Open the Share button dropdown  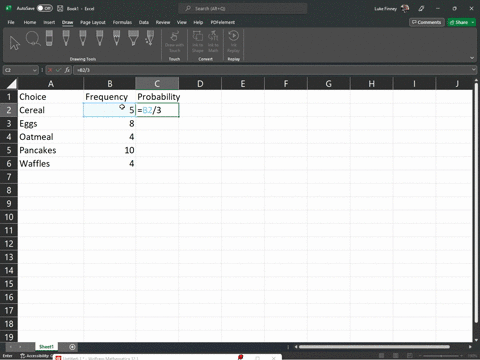(x=473, y=22)
